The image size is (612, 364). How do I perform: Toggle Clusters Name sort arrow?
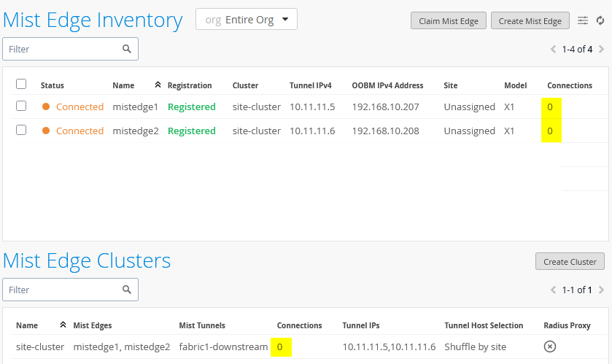[63, 325]
